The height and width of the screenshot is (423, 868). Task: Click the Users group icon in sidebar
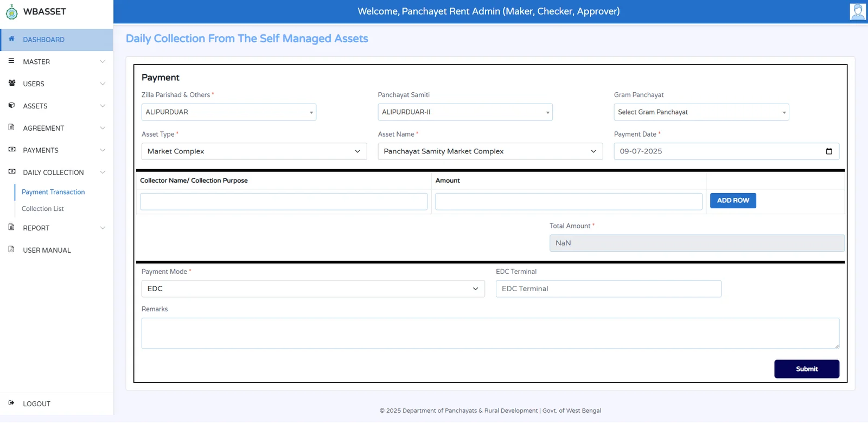pyautogui.click(x=11, y=84)
